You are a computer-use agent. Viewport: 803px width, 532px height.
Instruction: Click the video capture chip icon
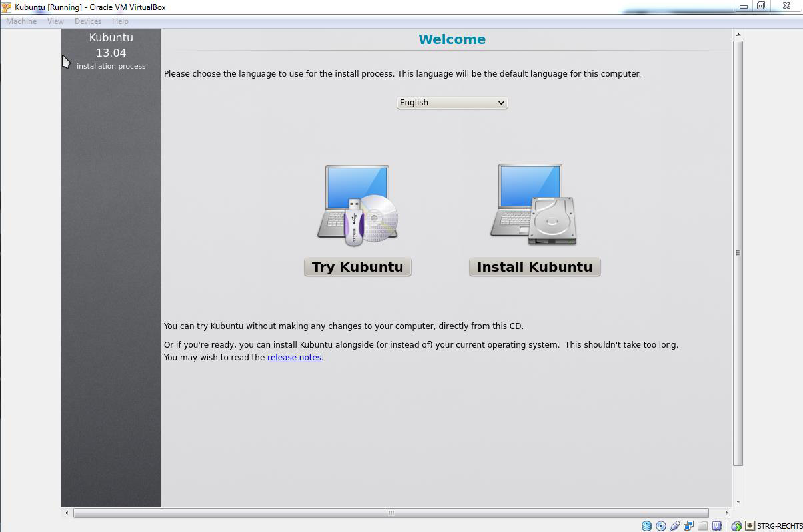point(716,526)
